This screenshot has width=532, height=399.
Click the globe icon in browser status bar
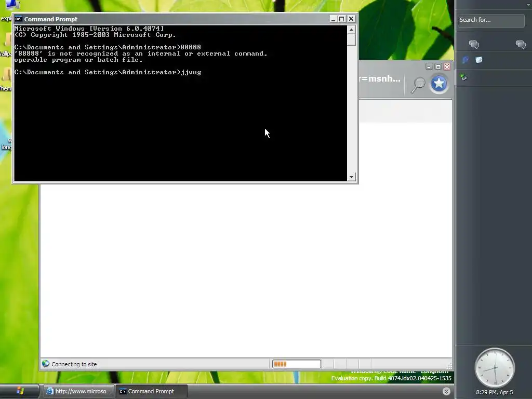coord(46,364)
